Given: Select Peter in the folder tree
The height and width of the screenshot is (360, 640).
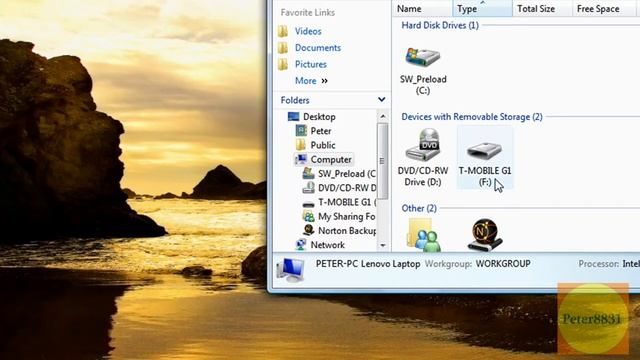Looking at the screenshot, I should click(x=321, y=131).
